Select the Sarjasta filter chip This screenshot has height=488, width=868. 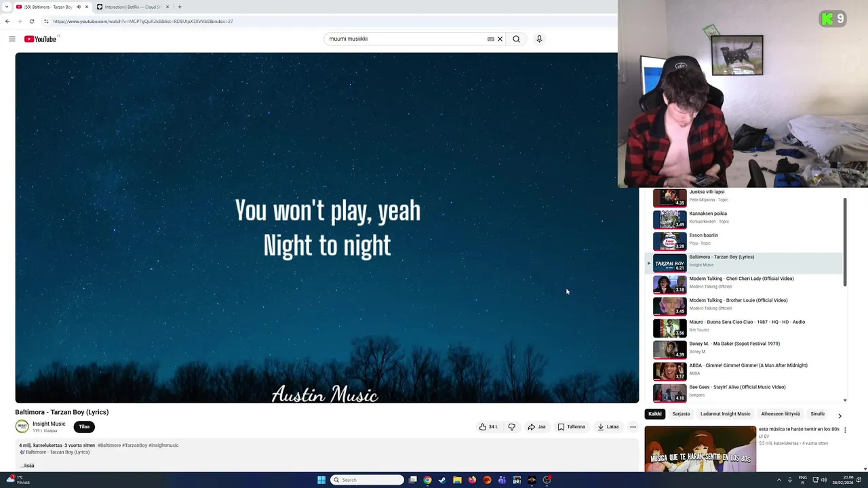coord(681,414)
